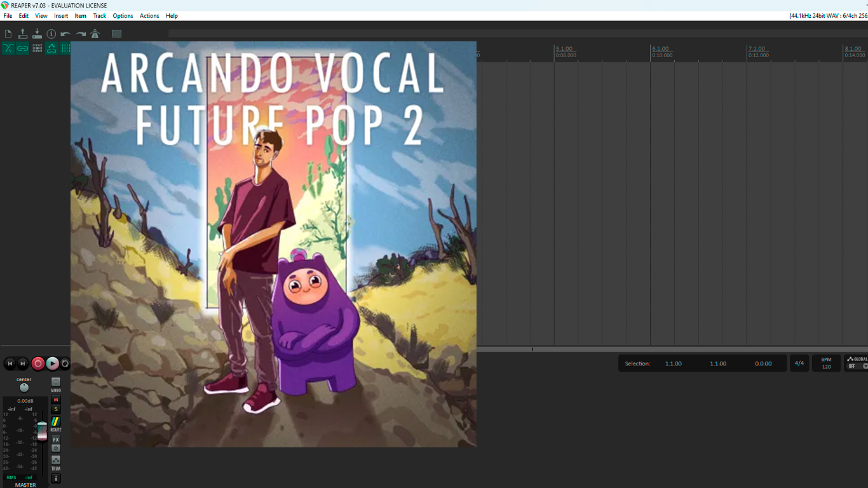The image size is (868, 488).
Task: Solo the master track with S
Action: coord(56,409)
